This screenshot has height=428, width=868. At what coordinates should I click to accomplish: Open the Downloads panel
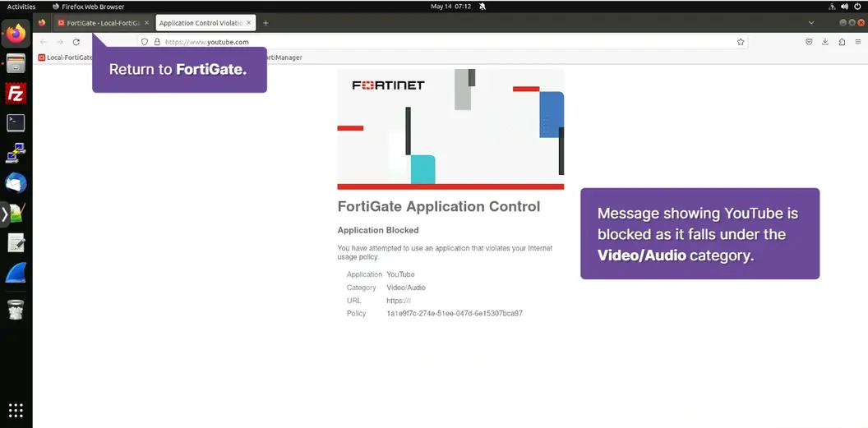(825, 42)
